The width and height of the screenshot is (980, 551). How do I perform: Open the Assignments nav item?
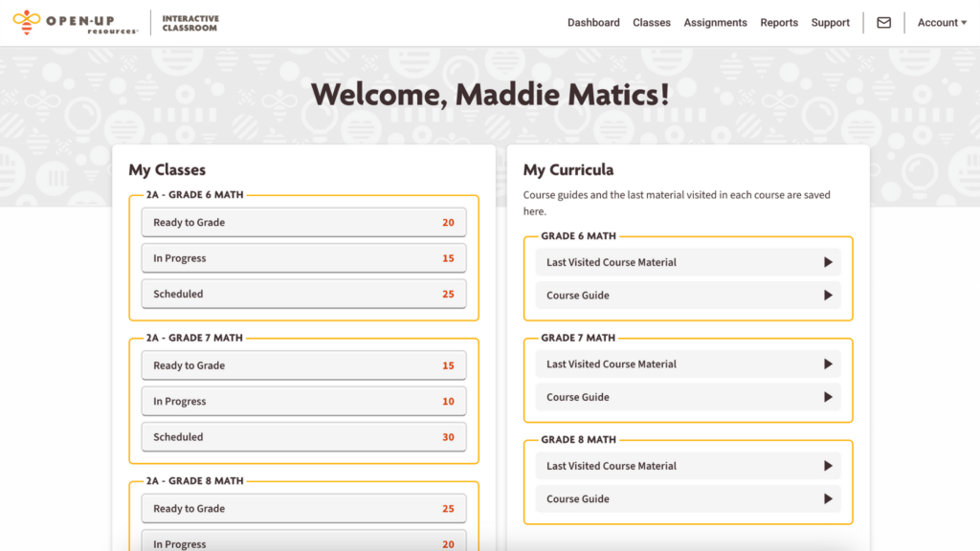[x=715, y=23]
